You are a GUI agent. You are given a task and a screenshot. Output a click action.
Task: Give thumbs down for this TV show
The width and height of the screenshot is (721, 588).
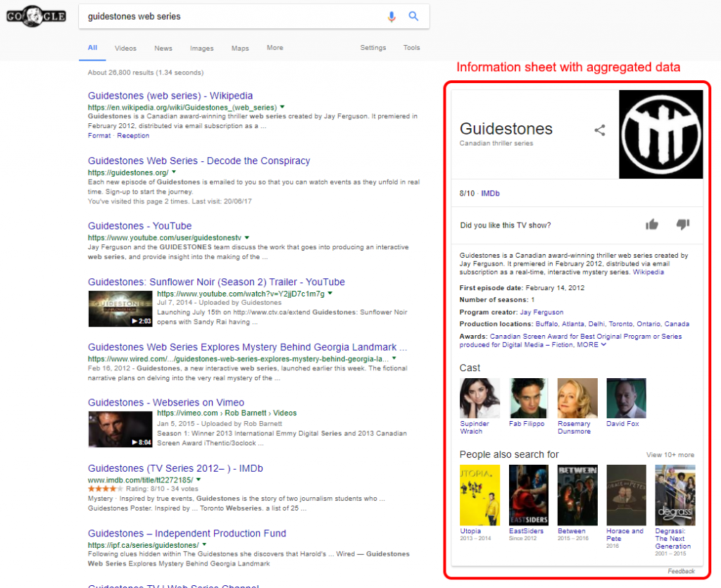click(x=683, y=225)
